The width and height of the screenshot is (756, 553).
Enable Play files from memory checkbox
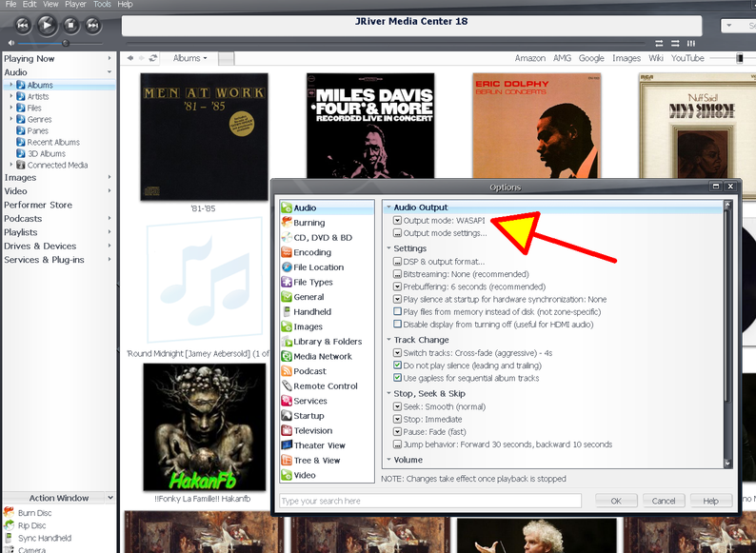tap(397, 311)
